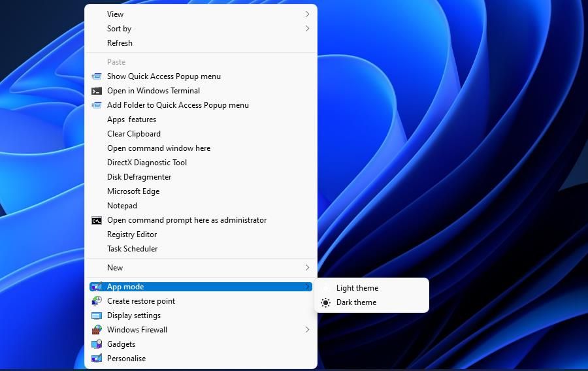
Task: Click the Add Folder to Quick Access icon
Action: tap(97, 105)
